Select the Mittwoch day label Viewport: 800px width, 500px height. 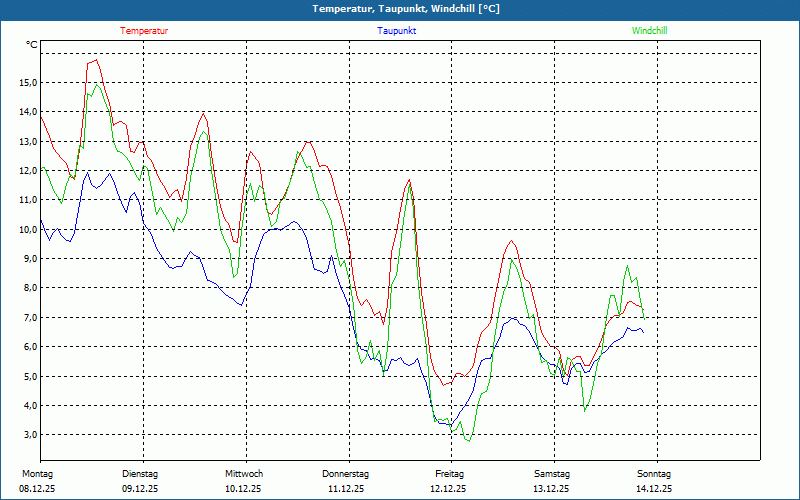coord(243,474)
